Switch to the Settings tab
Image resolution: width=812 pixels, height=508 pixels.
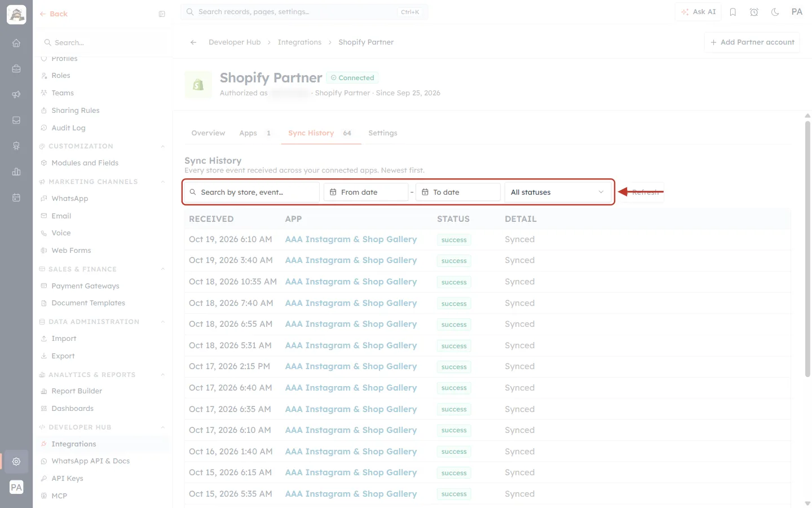coord(383,133)
